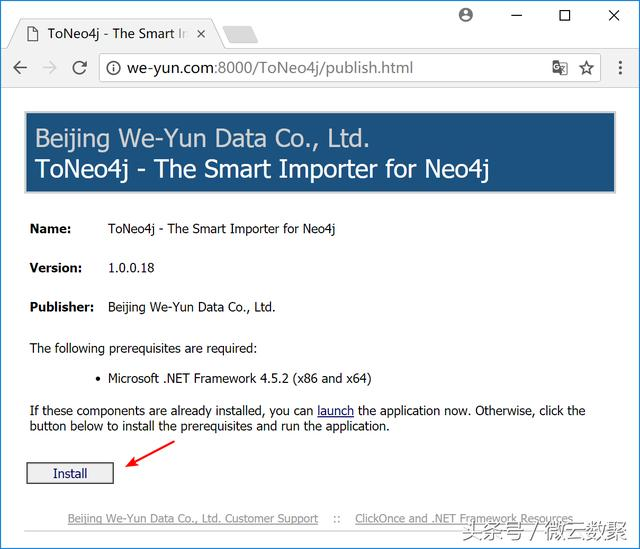Click the browser back arrow

tap(20, 67)
